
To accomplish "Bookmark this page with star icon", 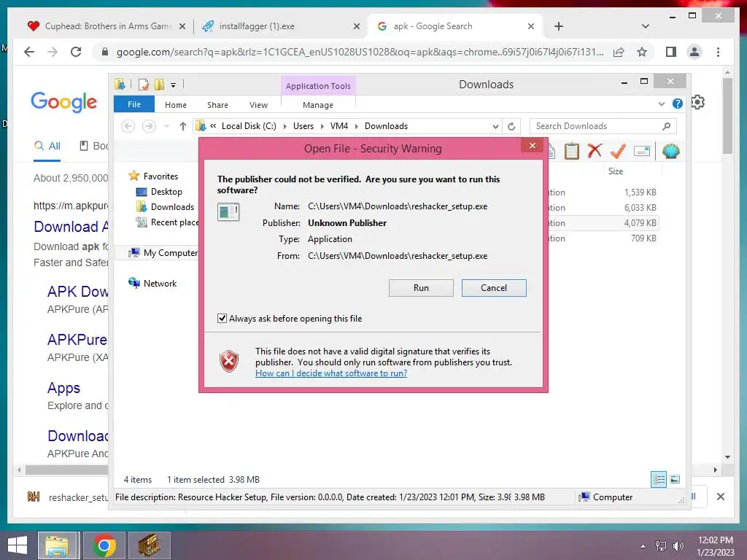I will coord(642,52).
